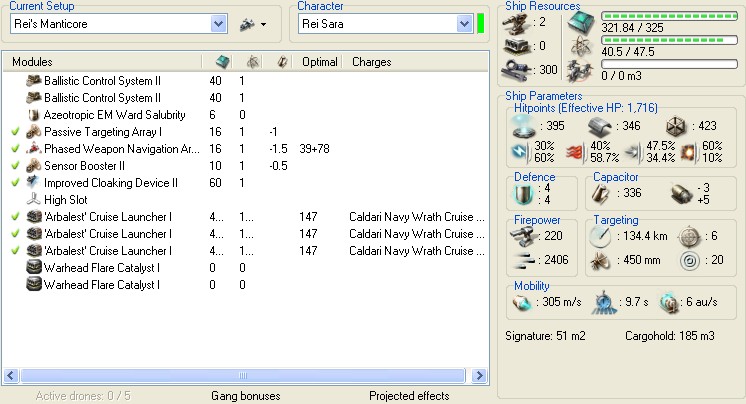
Task: Click the volley damage icon
Action: click(x=524, y=261)
